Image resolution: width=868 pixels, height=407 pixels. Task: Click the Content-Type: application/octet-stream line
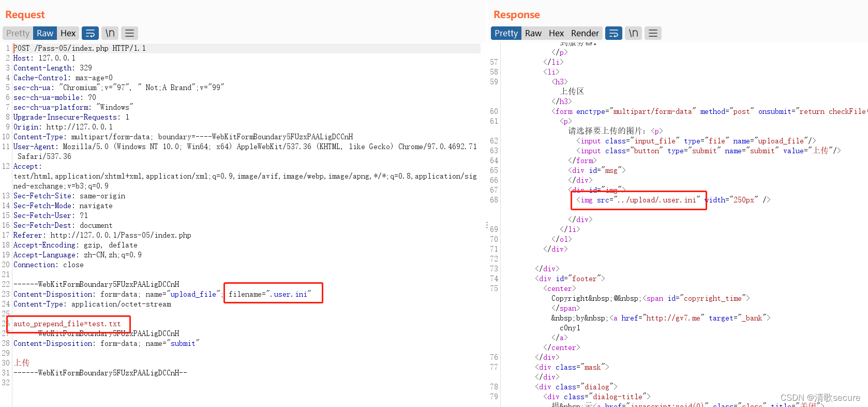(x=92, y=304)
